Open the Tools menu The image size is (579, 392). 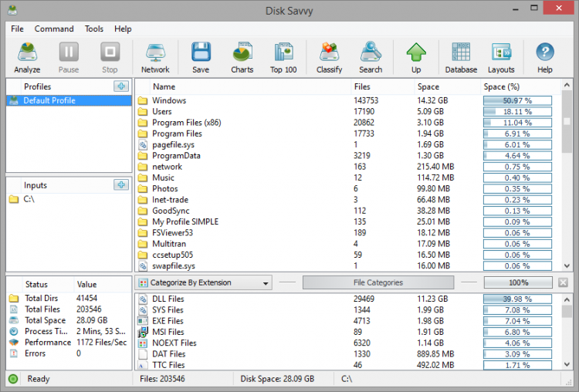pyautogui.click(x=93, y=29)
